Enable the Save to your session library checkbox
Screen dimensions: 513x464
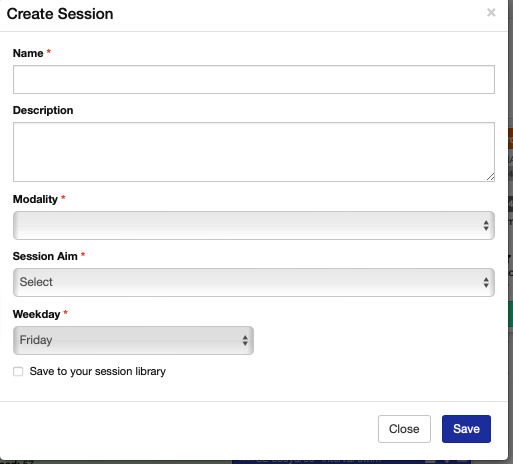tap(18, 371)
